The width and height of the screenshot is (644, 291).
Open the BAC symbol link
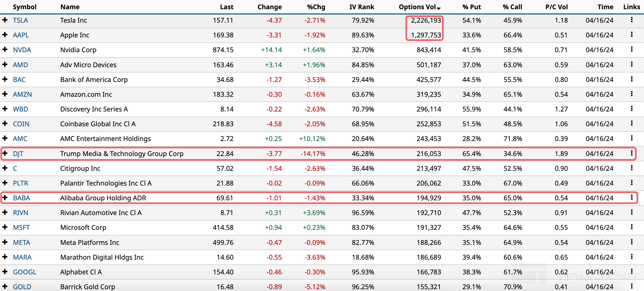click(x=19, y=80)
